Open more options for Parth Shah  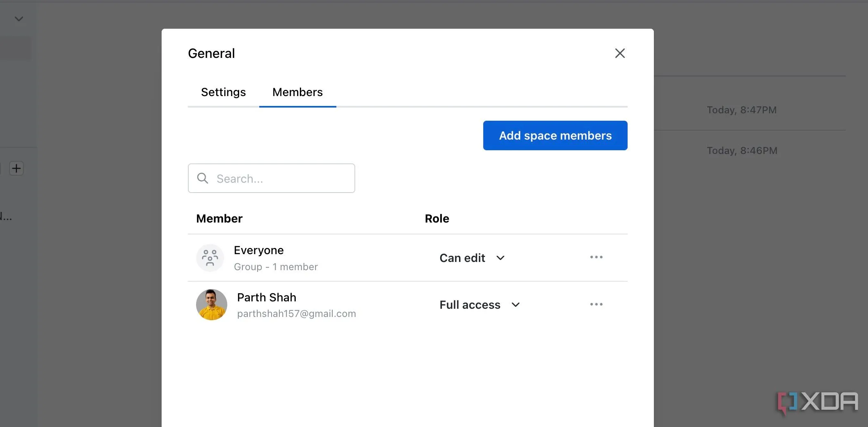(x=596, y=305)
